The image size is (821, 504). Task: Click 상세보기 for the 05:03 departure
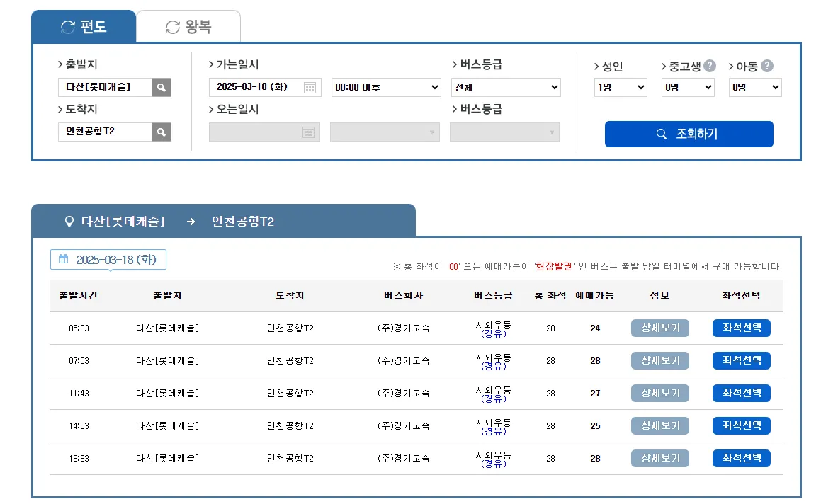tap(659, 328)
